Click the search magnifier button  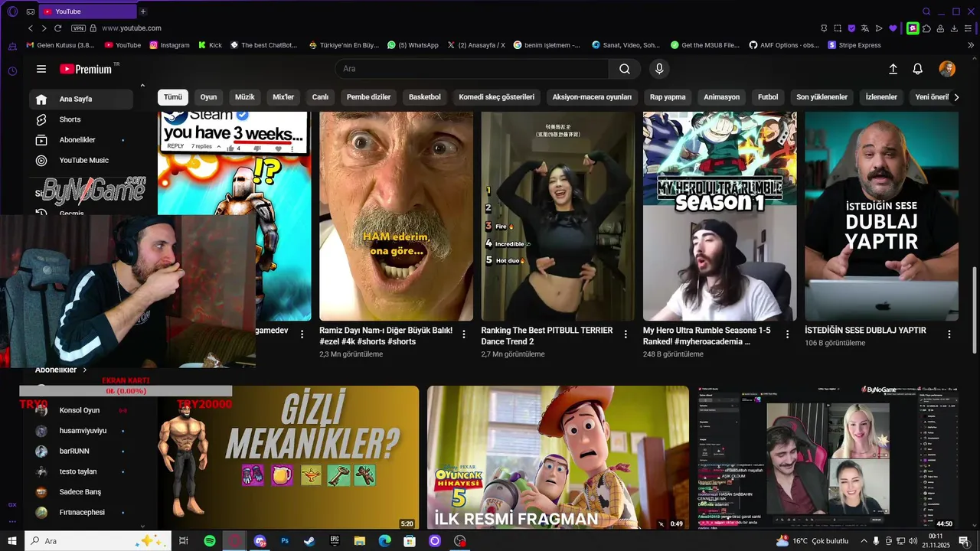[625, 69]
